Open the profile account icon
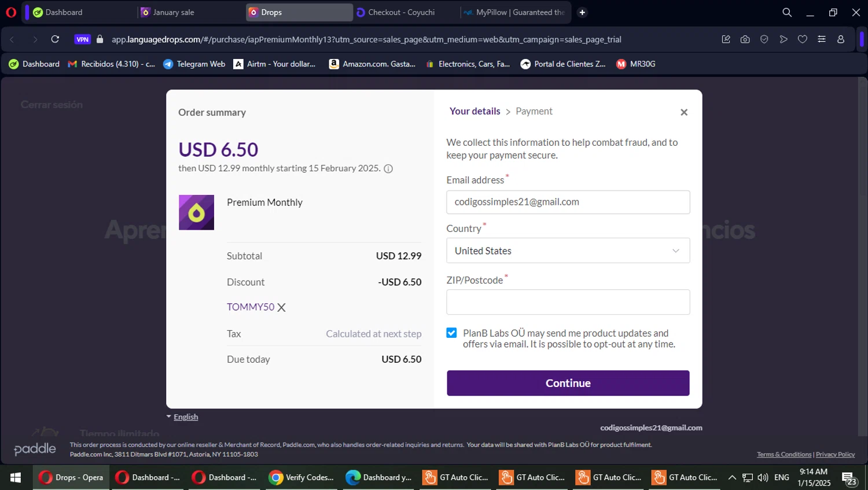The image size is (868, 490). pyautogui.click(x=840, y=39)
